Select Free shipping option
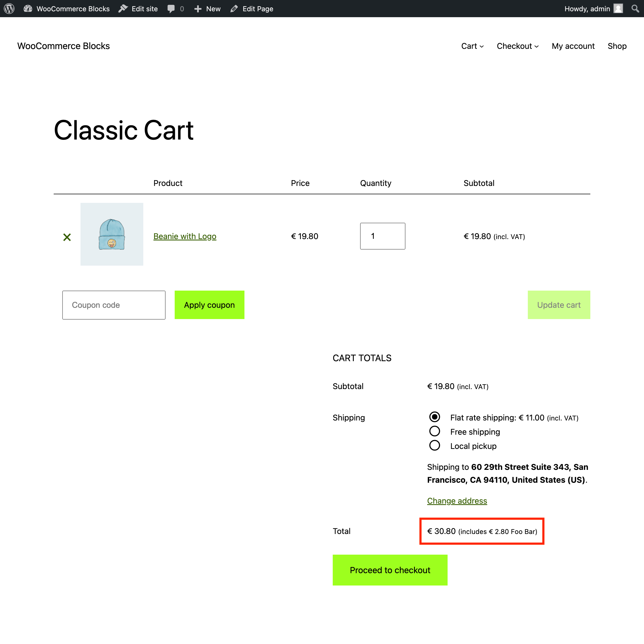 click(x=434, y=431)
